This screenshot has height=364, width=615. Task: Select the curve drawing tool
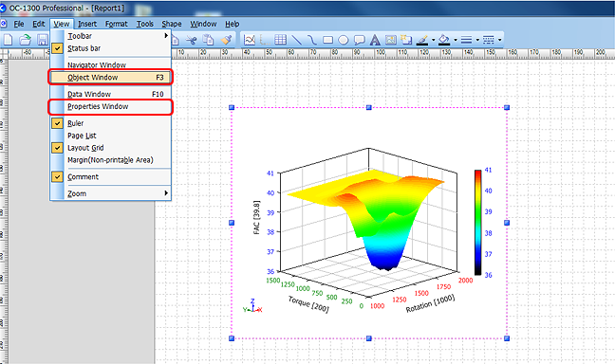312,40
